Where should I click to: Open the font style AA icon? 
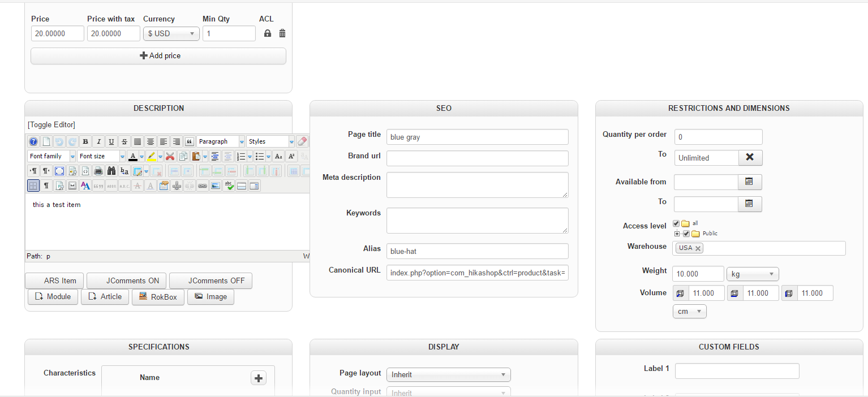tap(85, 185)
